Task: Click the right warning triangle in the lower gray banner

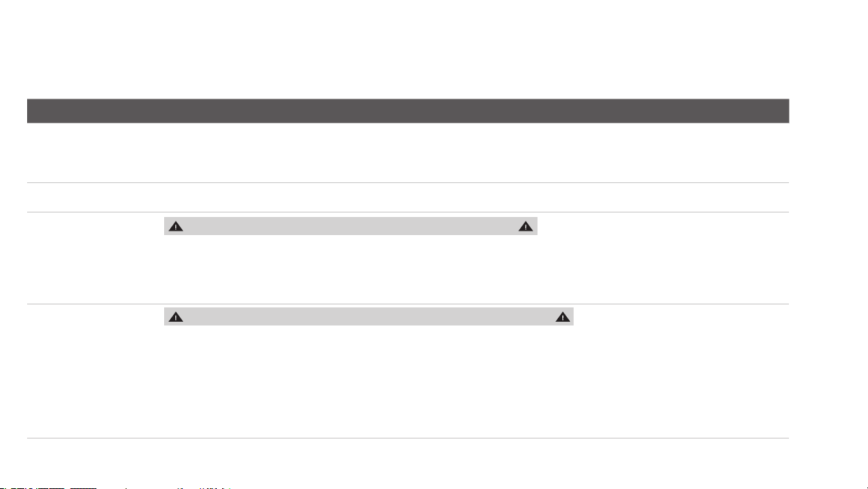Action: (562, 317)
